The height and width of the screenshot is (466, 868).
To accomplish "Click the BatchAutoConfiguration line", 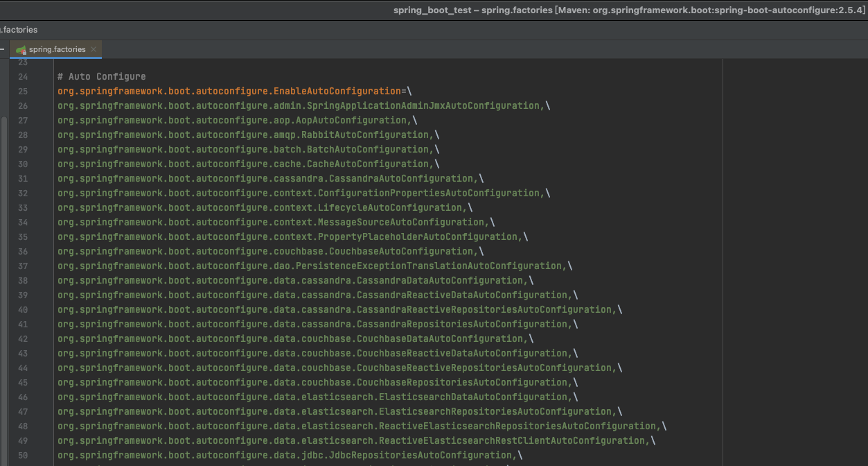I will [249, 149].
